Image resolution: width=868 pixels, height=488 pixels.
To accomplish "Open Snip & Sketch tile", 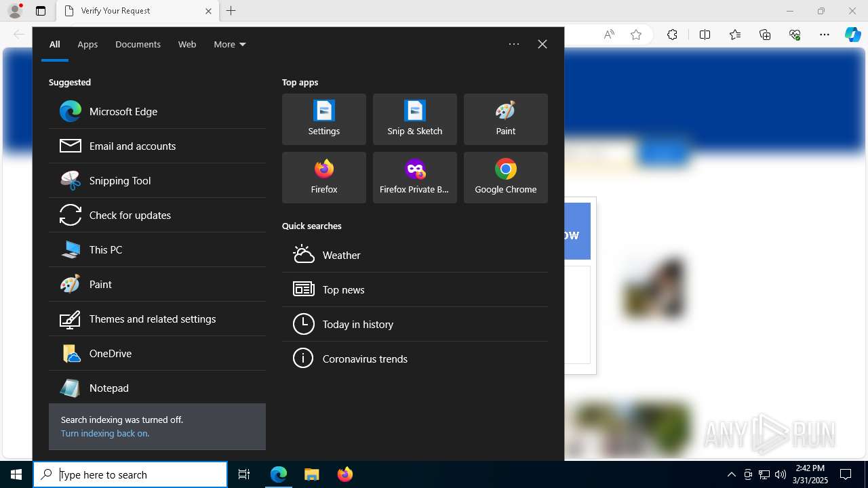I will point(415,119).
